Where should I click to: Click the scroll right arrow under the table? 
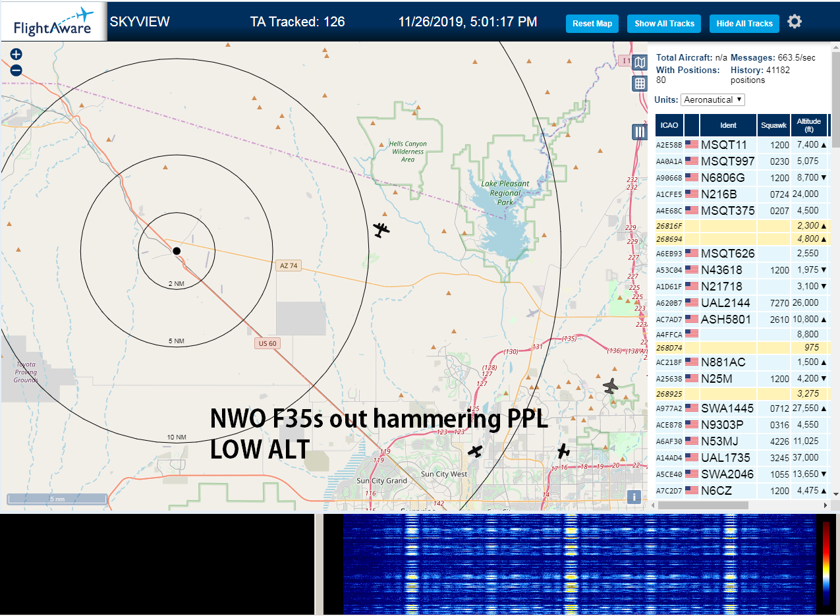826,505
